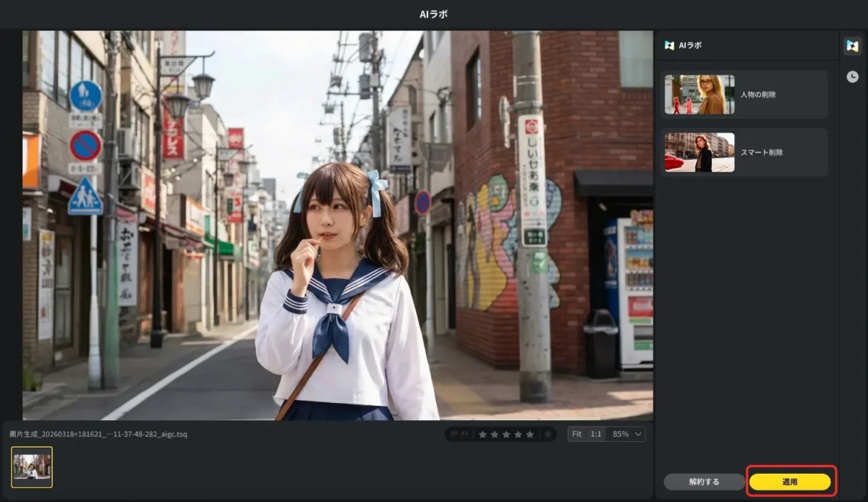The height and width of the screenshot is (502, 868).
Task: Click the 解約する button
Action: [x=704, y=482]
